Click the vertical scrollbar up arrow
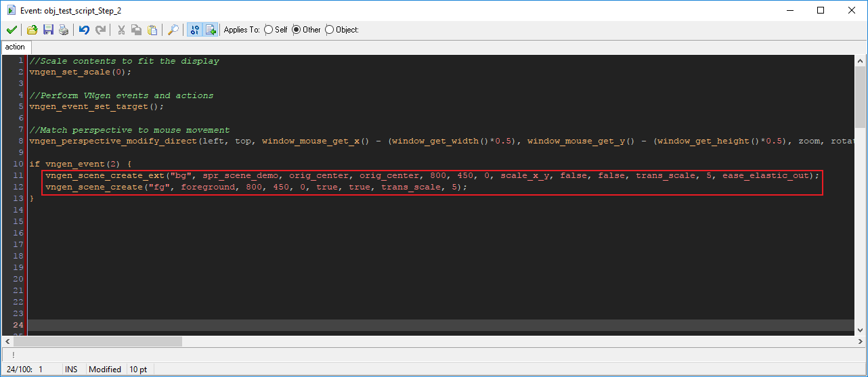 tap(860, 61)
